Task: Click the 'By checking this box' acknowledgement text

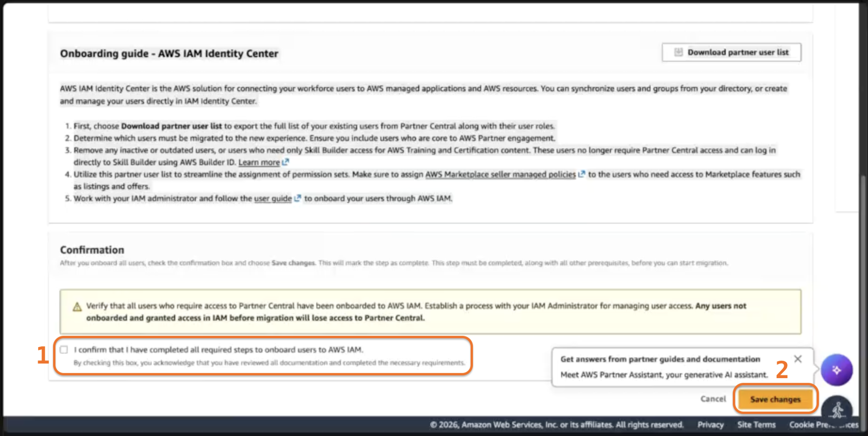Action: point(269,363)
